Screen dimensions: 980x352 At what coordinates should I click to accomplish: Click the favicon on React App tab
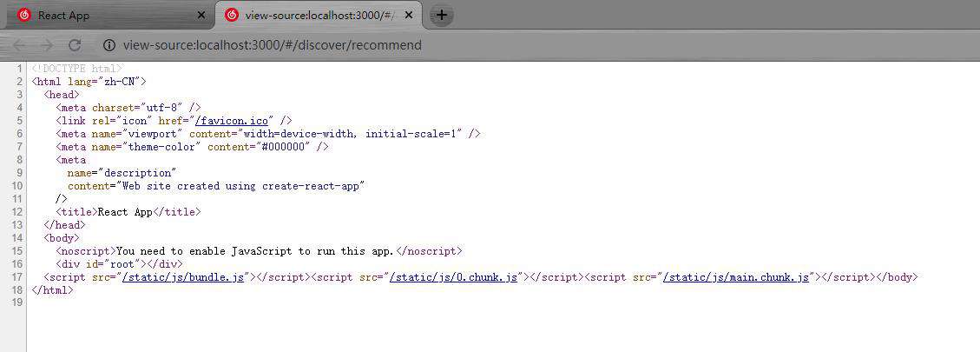click(24, 15)
